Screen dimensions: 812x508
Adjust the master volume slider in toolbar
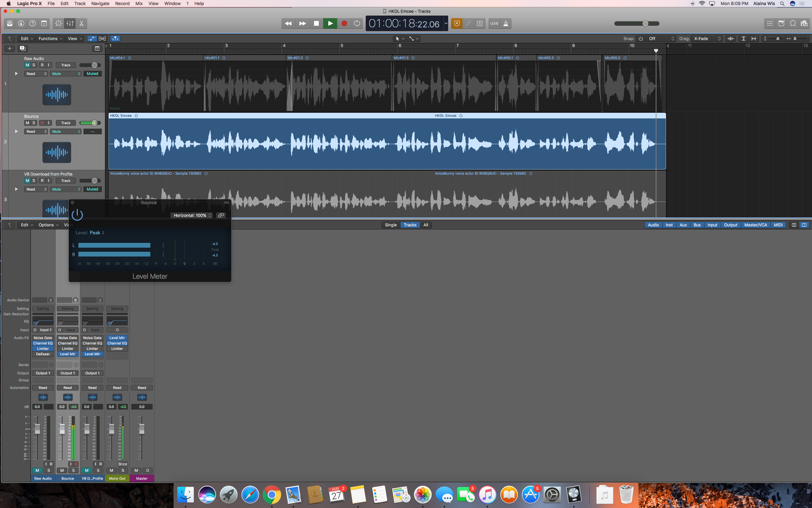(x=645, y=23)
